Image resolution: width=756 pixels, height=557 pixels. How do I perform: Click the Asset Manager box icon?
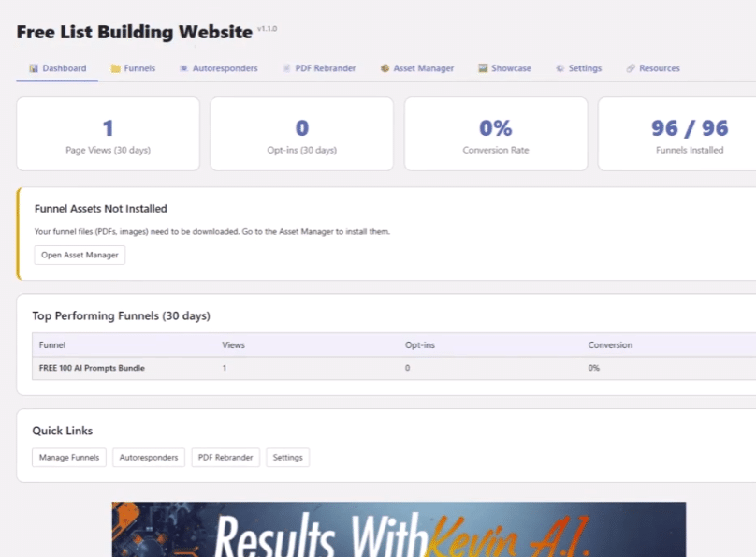click(385, 68)
